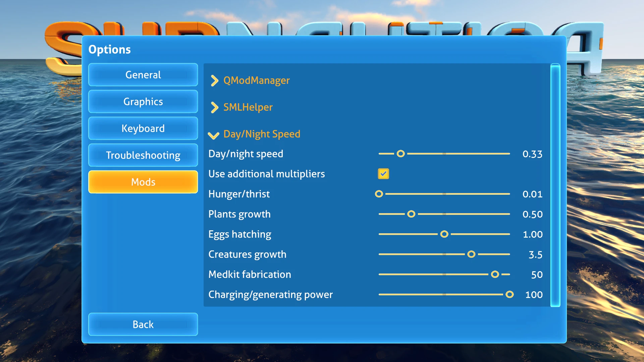Click the Creatures growth slider knob

coord(471,254)
